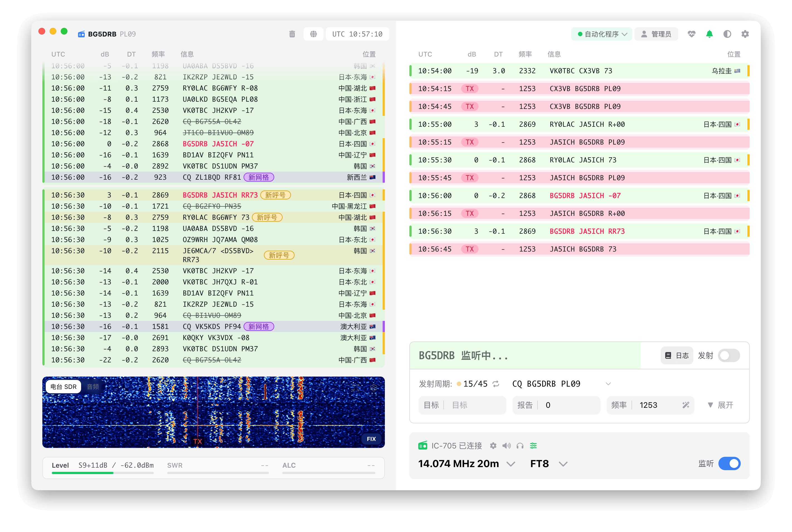Click the globe icon in header
The height and width of the screenshot is (532, 792).
(x=313, y=34)
